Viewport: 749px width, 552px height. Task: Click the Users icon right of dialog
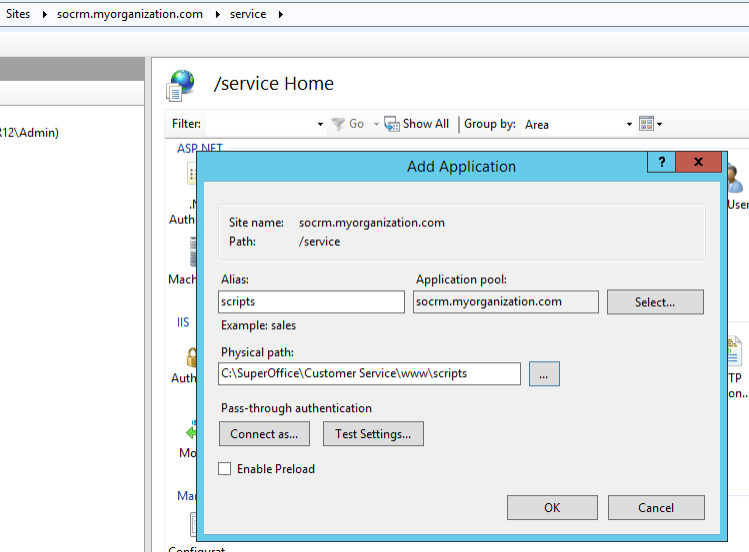point(736,180)
